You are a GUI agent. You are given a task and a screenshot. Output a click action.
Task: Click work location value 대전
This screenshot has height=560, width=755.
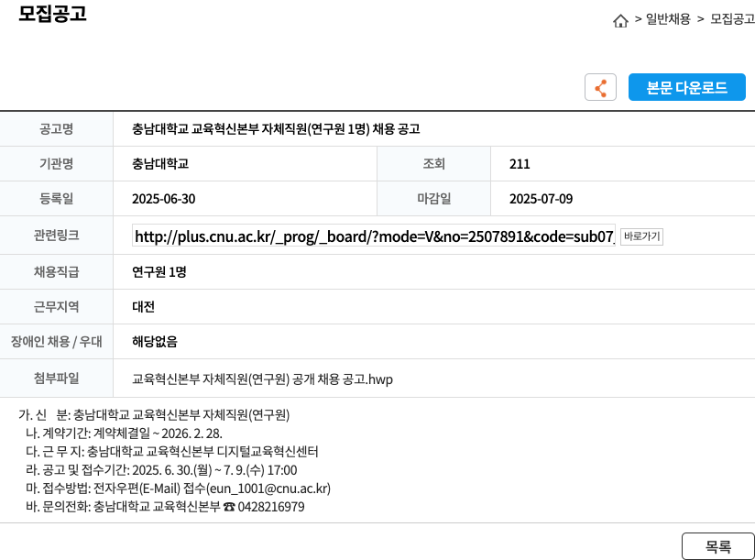coord(144,307)
